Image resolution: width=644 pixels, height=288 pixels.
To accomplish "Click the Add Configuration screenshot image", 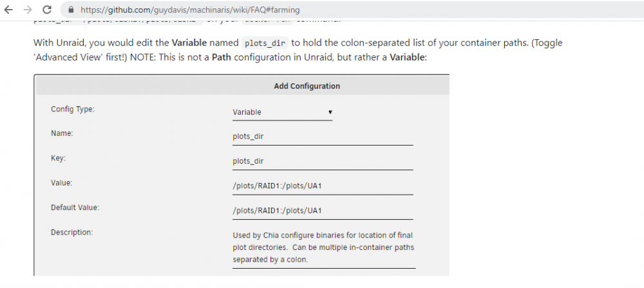I will pyautogui.click(x=241, y=175).
